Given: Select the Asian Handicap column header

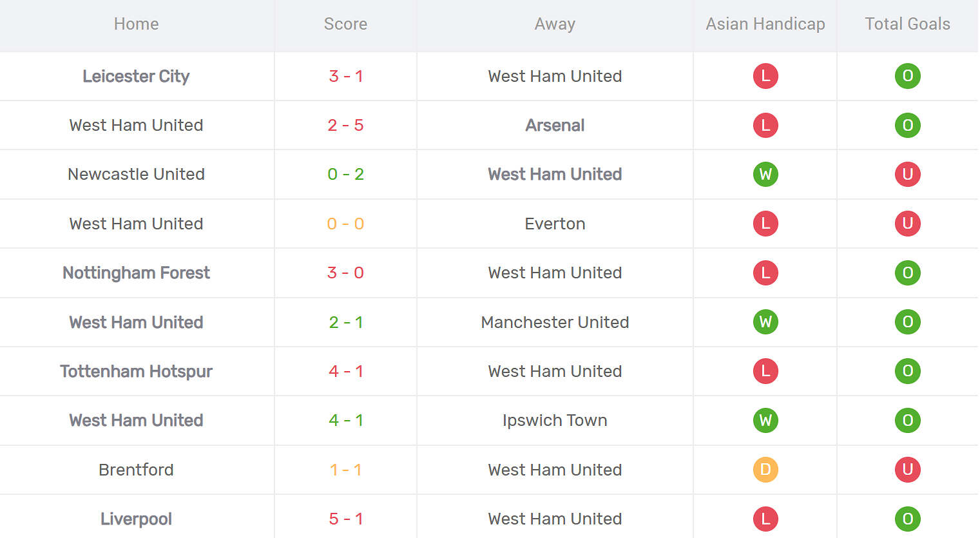Looking at the screenshot, I should 765,24.
